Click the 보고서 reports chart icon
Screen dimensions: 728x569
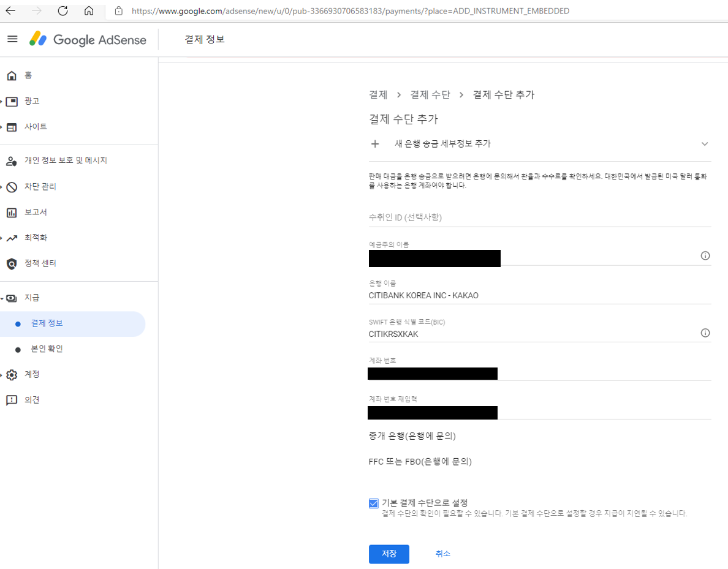pyautogui.click(x=12, y=213)
